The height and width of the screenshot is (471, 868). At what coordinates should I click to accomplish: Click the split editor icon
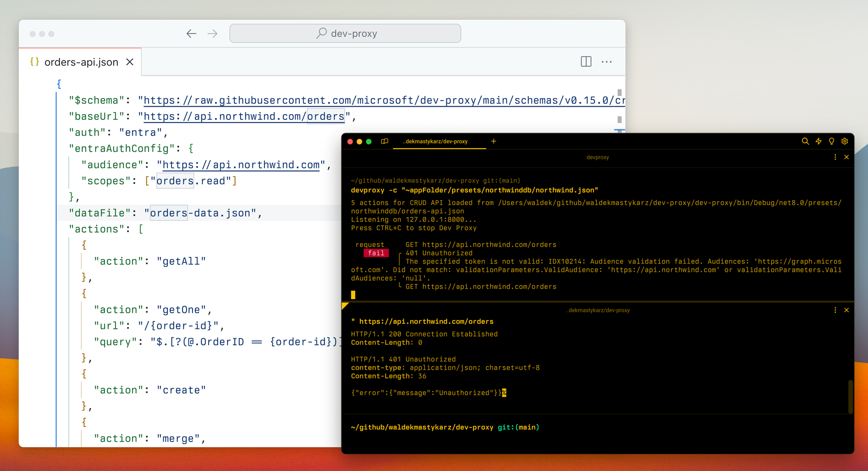[x=585, y=62]
